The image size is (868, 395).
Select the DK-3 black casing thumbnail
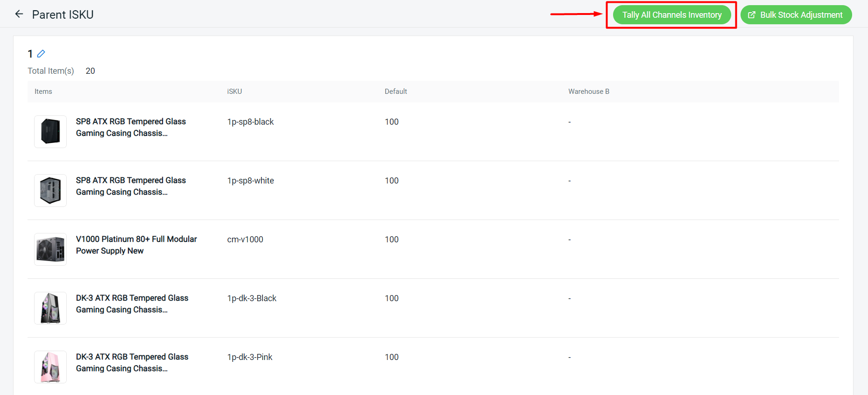[x=50, y=308]
